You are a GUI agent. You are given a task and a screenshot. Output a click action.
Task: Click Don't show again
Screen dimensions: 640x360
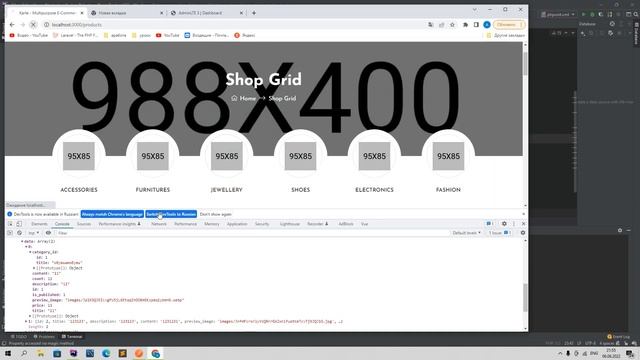coord(216,214)
